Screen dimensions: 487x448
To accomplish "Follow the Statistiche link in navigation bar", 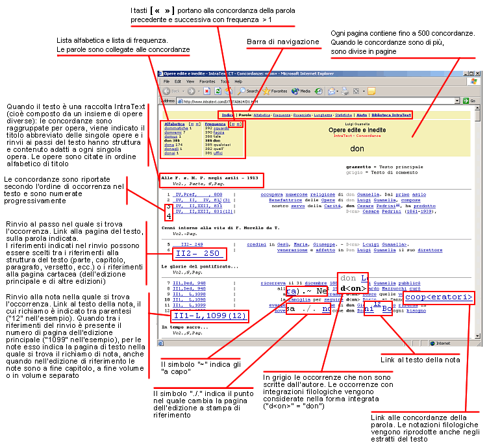I will click(x=340, y=115).
